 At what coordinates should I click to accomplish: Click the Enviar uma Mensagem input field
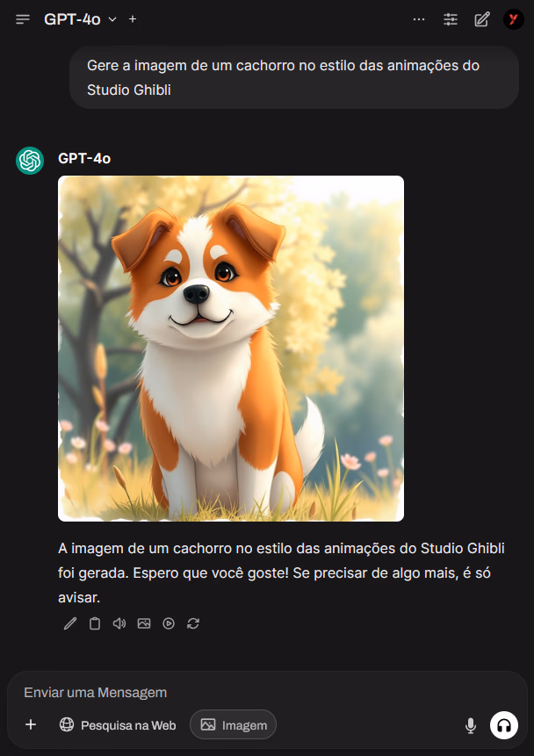tap(267, 693)
